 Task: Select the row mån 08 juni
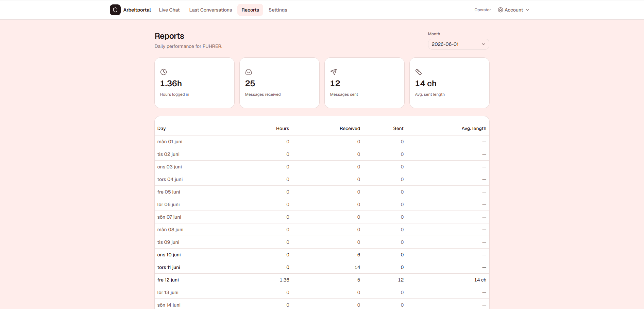[322, 230]
